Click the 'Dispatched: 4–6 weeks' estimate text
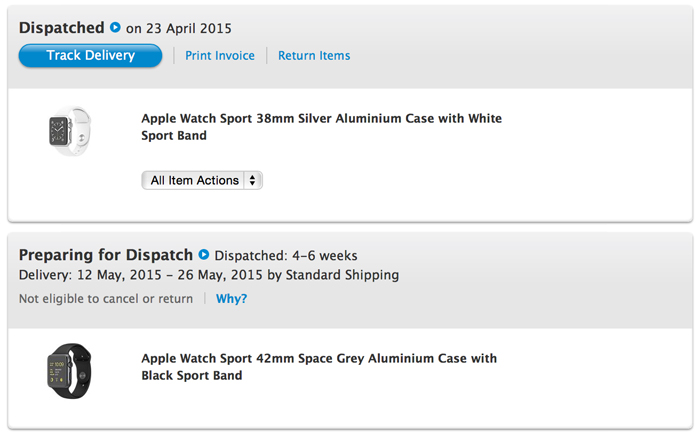The width and height of the screenshot is (700, 433). pyautogui.click(x=286, y=256)
